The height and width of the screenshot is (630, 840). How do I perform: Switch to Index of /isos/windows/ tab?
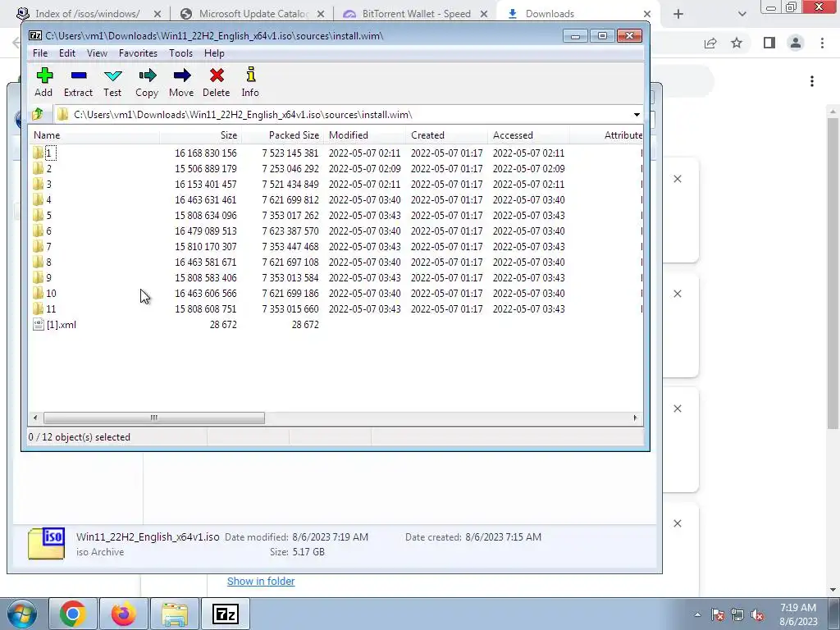(x=89, y=14)
